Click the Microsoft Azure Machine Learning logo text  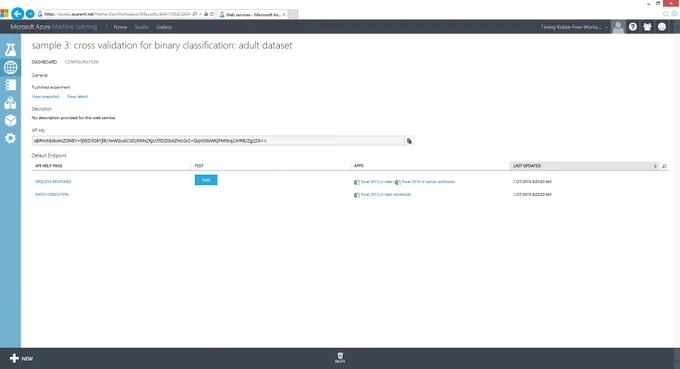click(x=54, y=27)
